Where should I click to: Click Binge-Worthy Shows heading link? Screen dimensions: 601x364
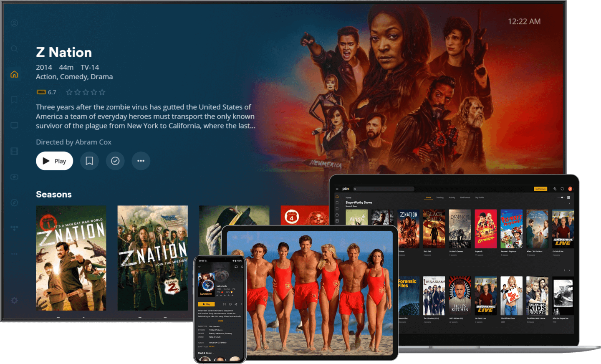coord(359,202)
